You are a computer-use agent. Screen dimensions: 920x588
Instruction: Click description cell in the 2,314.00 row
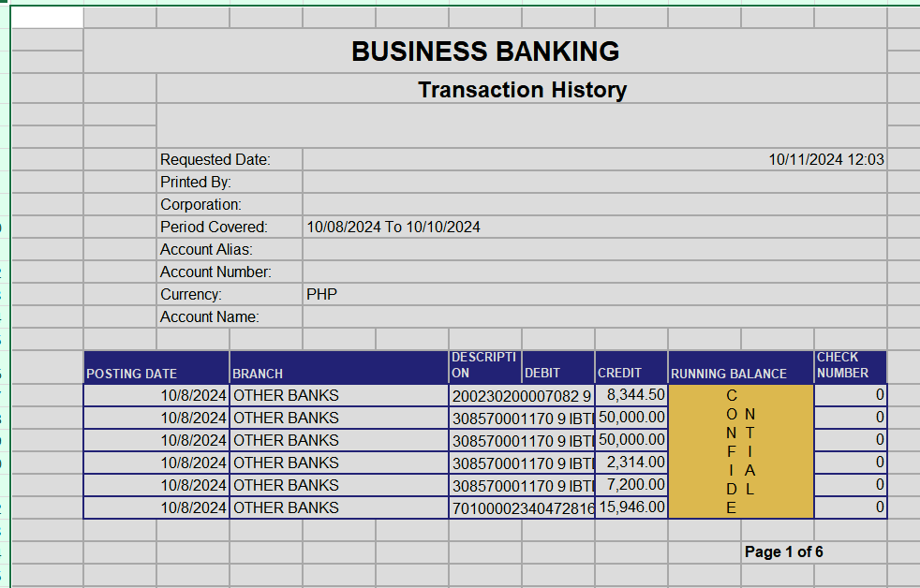click(522, 463)
